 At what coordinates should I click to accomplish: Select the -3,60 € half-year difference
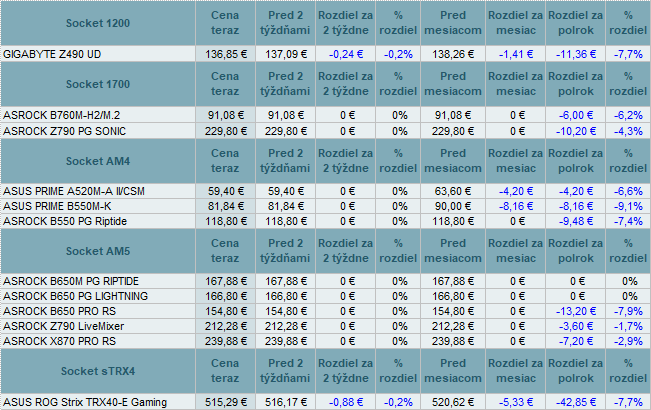575,326
